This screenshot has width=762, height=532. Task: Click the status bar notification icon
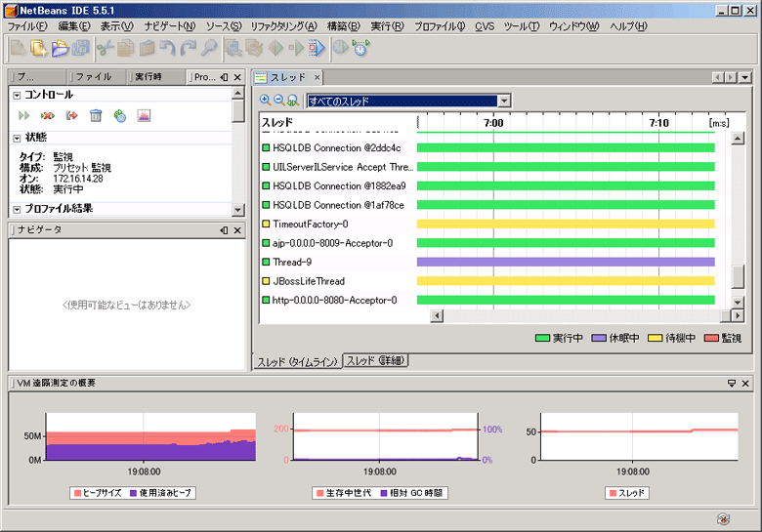point(723,519)
